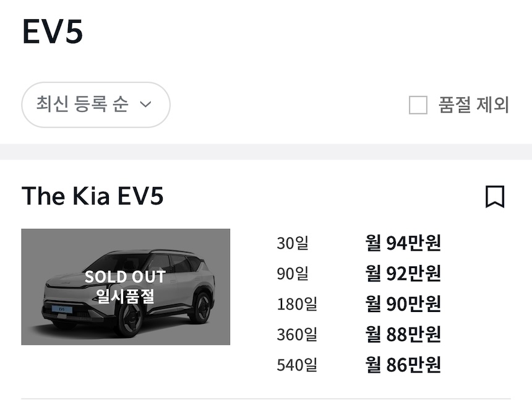Viewport: 532px width, 403px height.
Task: Open The Kia EV5 title link
Action: (93, 196)
